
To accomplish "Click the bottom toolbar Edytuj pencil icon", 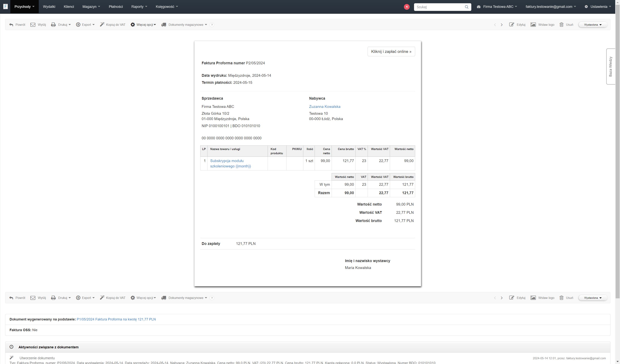I will pos(512,298).
